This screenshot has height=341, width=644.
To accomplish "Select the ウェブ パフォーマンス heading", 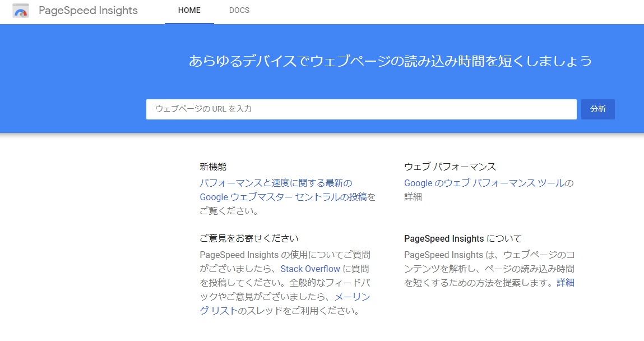I will (x=450, y=167).
